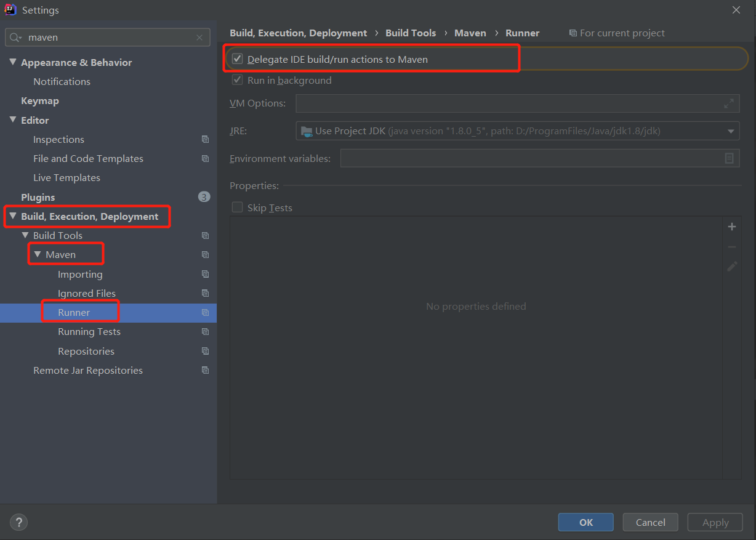The width and height of the screenshot is (756, 540).
Task: Select Repositories under Maven
Action: (x=86, y=352)
